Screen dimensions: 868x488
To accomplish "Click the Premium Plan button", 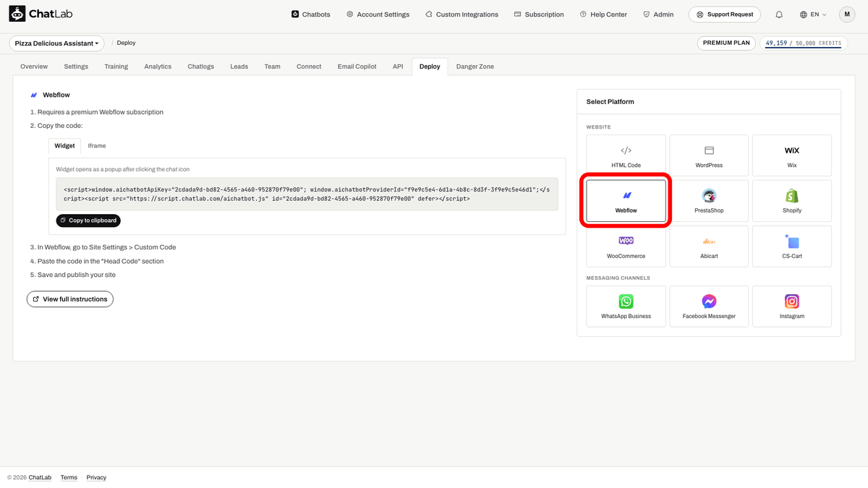I will pos(726,43).
